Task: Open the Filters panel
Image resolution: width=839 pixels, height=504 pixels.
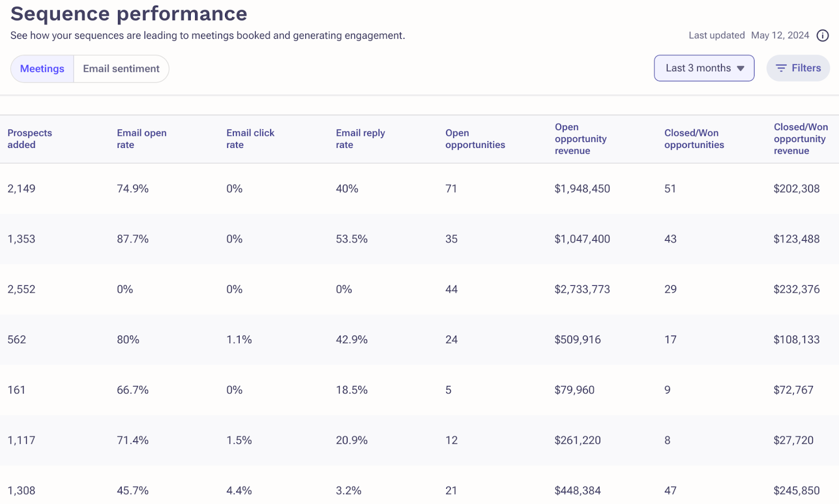Action: 798,68
